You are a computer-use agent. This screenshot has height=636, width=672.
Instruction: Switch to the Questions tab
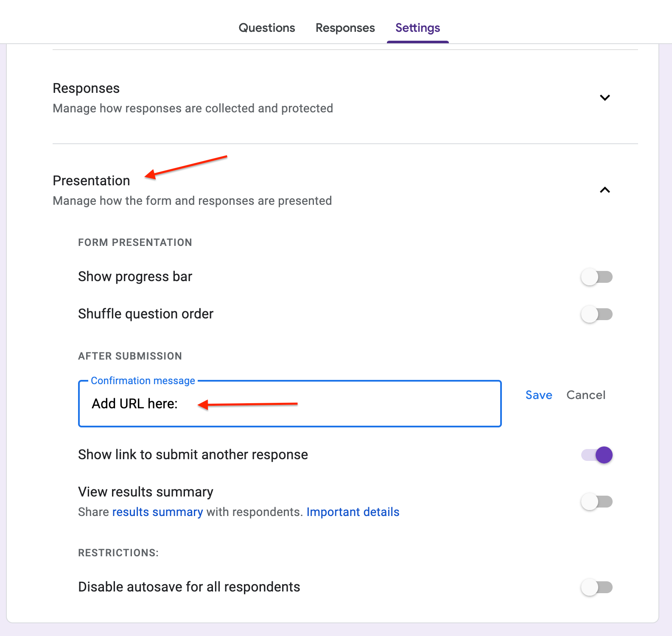pos(267,28)
